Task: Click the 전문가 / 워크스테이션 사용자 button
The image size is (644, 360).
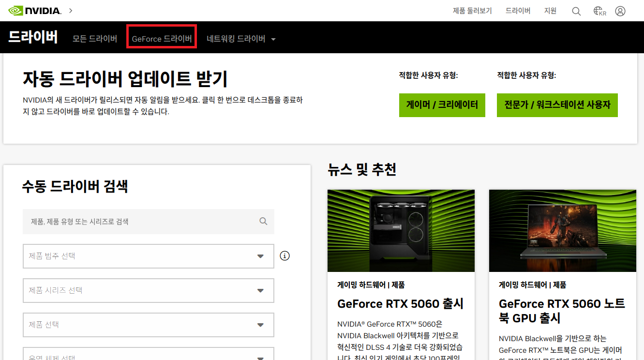Action: pyautogui.click(x=557, y=105)
